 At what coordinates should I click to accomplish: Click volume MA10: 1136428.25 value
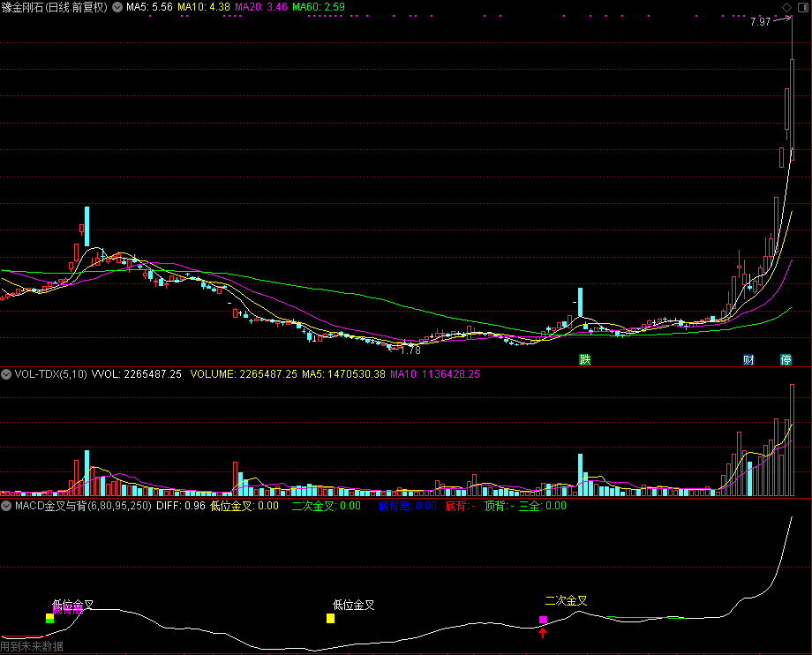tap(435, 374)
